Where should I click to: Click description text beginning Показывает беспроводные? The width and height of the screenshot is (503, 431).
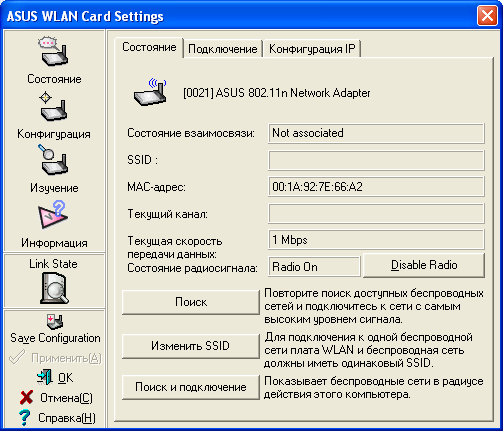point(373,388)
